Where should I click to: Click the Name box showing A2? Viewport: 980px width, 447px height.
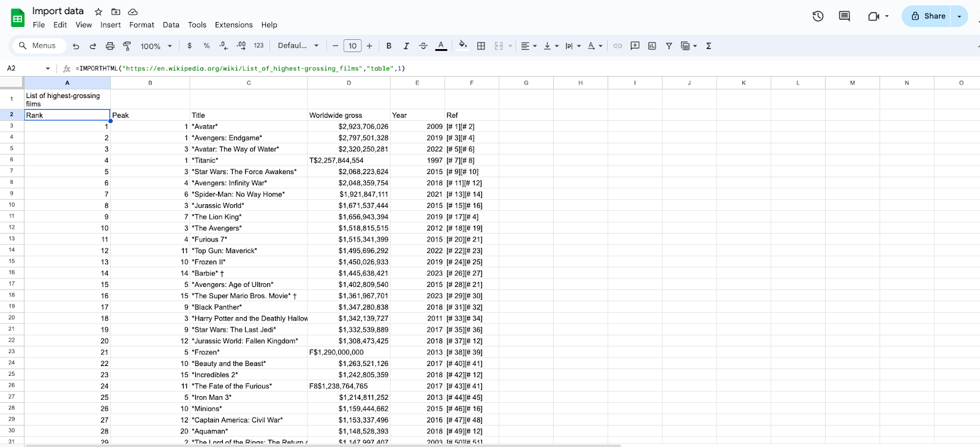pos(24,68)
